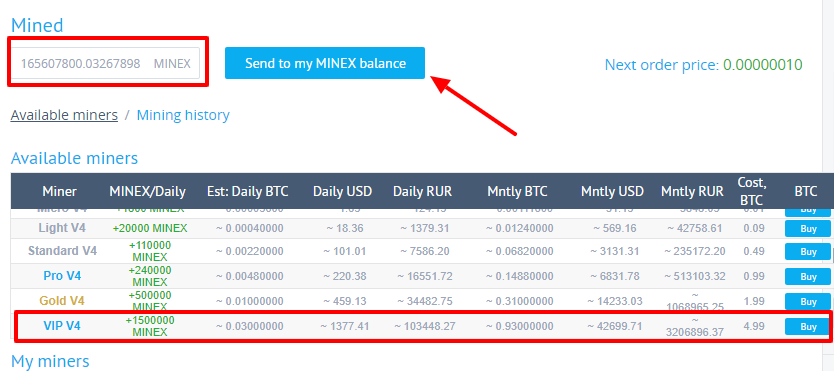
Task: Buy the Light V4 miner
Action: 808,229
